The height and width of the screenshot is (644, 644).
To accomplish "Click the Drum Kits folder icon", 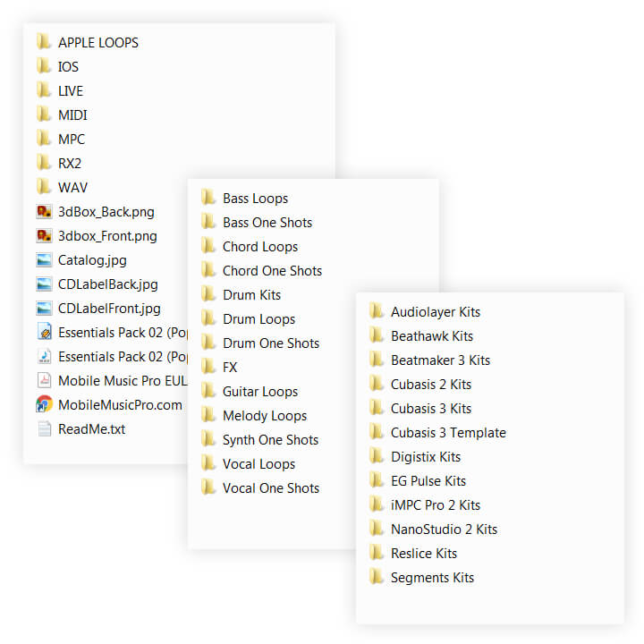I will (x=208, y=294).
